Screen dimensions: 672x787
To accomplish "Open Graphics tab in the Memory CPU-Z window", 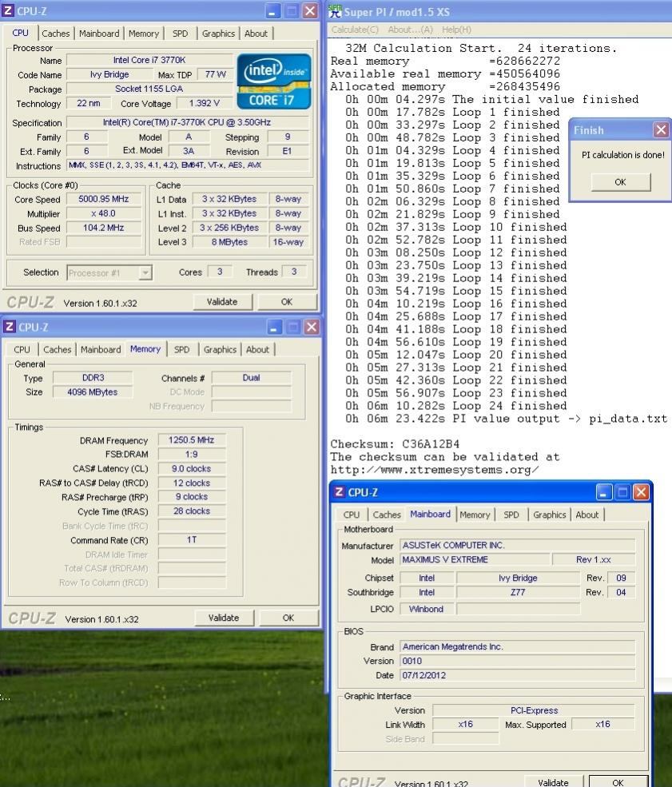I will [x=220, y=349].
